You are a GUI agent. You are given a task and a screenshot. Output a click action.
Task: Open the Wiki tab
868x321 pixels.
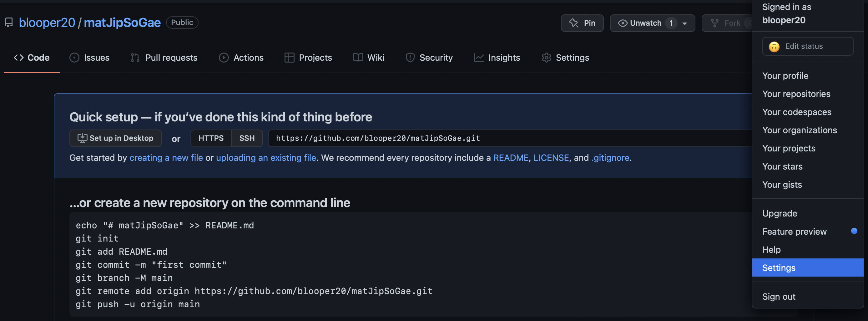coord(369,58)
